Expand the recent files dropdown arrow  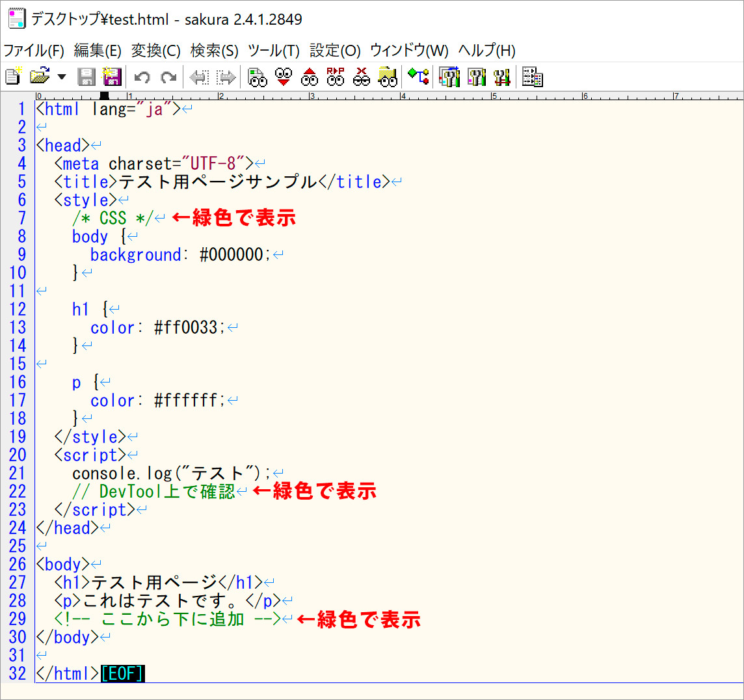click(62, 77)
